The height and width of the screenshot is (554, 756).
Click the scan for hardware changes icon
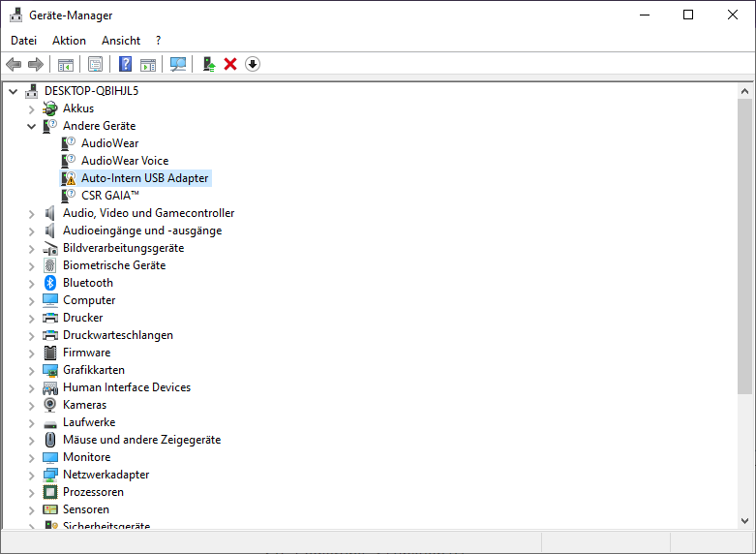(x=178, y=64)
